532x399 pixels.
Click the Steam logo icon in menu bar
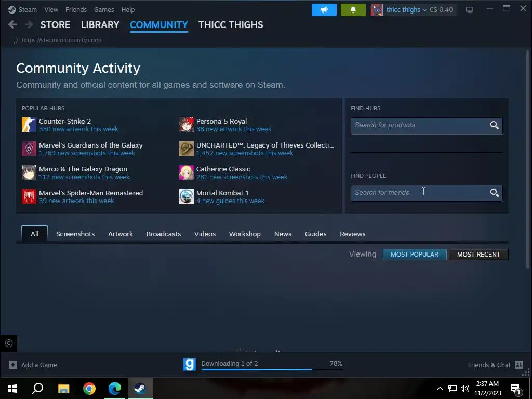click(x=12, y=9)
